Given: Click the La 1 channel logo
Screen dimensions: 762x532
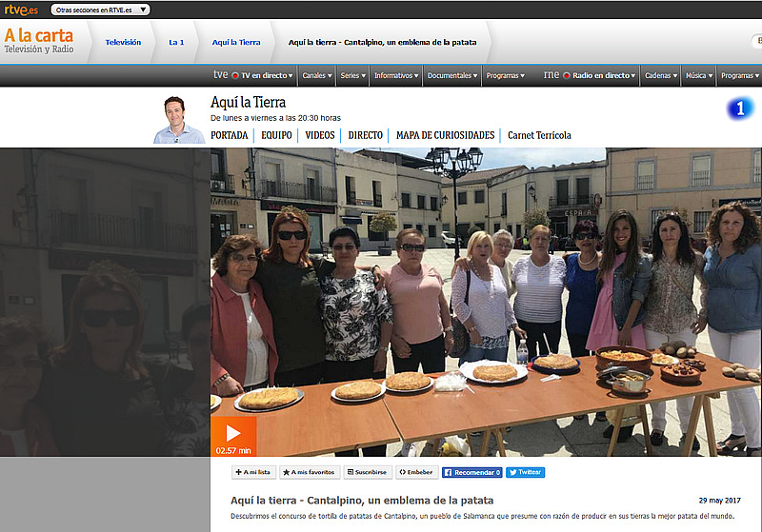Looking at the screenshot, I should [740, 108].
